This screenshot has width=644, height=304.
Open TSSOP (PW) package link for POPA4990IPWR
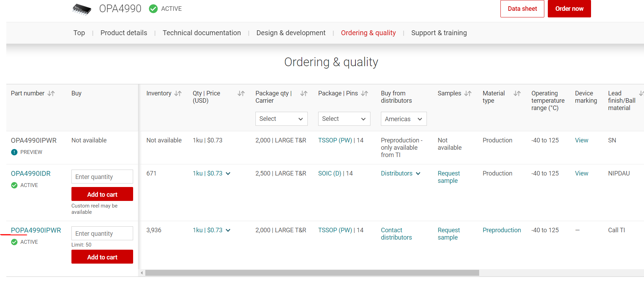point(335,230)
